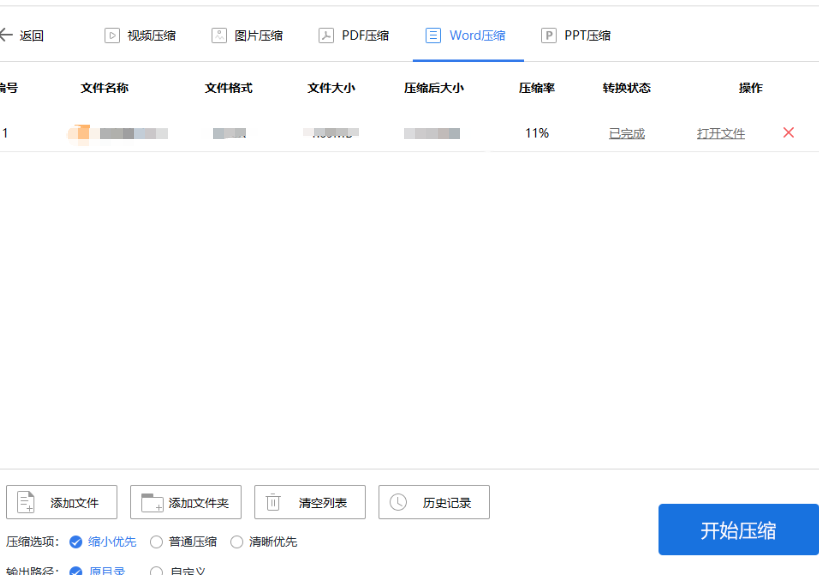Image resolution: width=819 pixels, height=575 pixels.
Task: Select 缩小优先 compression option
Action: (103, 542)
